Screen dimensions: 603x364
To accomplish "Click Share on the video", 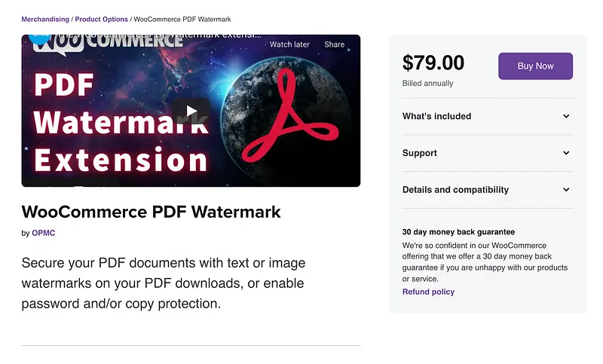I will [334, 44].
